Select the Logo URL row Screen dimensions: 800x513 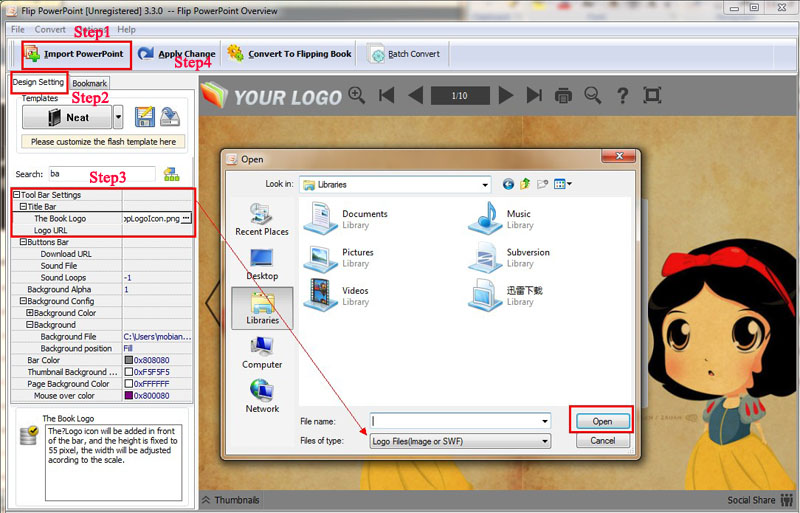[102, 230]
